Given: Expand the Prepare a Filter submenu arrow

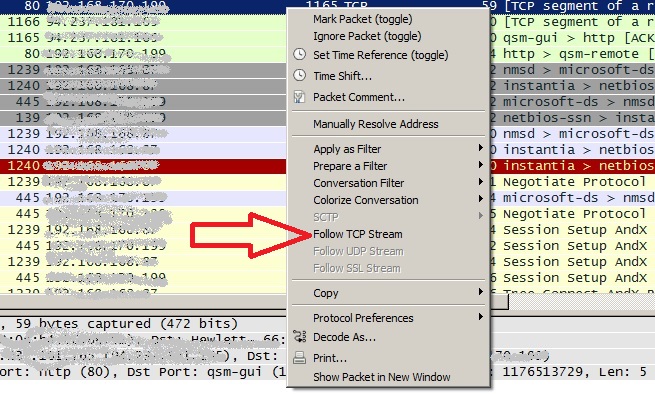Looking at the screenshot, I should coord(480,165).
